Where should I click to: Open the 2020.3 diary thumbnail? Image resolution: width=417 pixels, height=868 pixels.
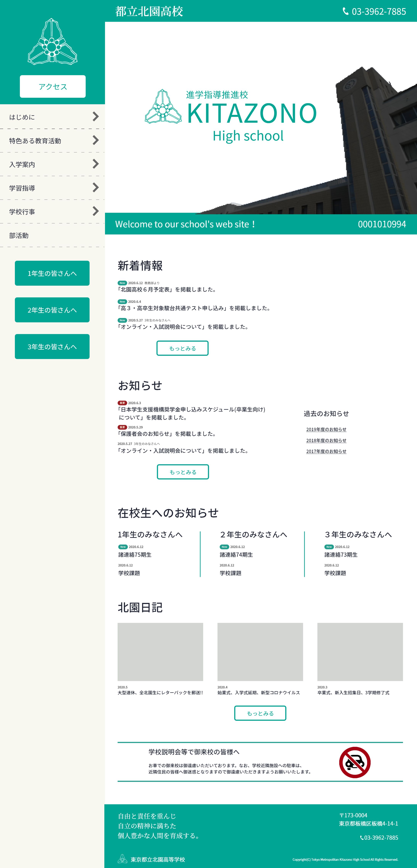360,652
